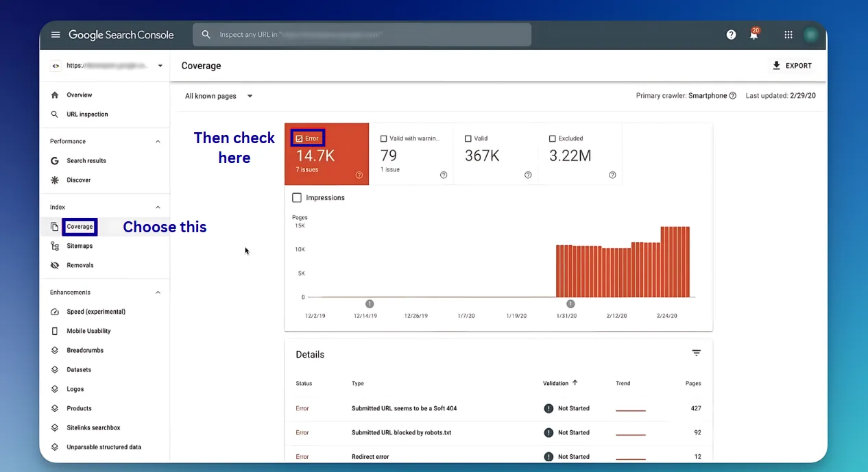
Task: Check the Valid with warnings checkbox
Action: click(x=383, y=138)
